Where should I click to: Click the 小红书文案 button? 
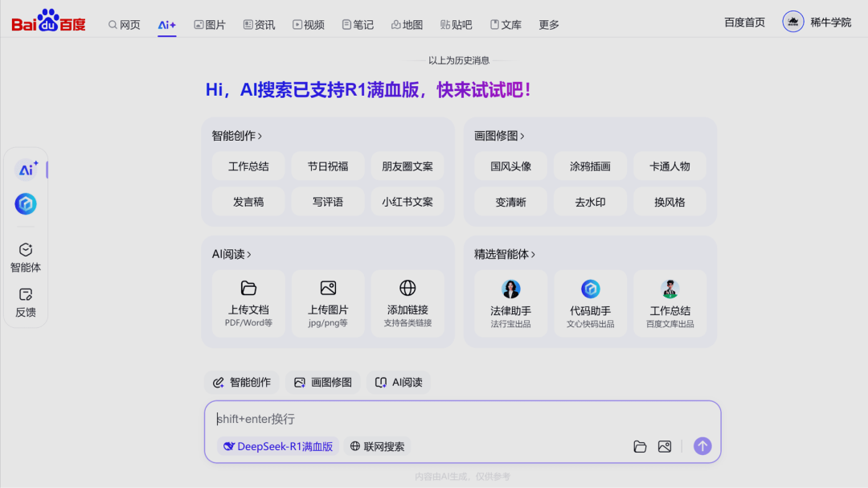tap(407, 202)
